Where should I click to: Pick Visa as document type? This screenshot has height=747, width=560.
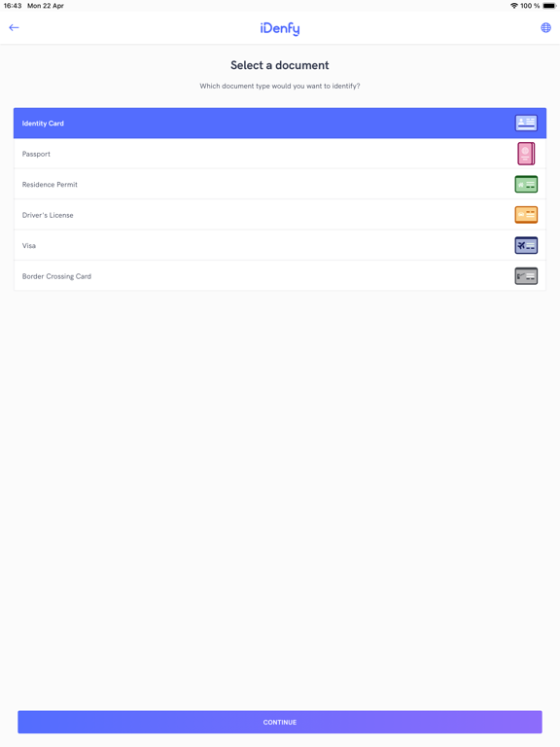280,245
